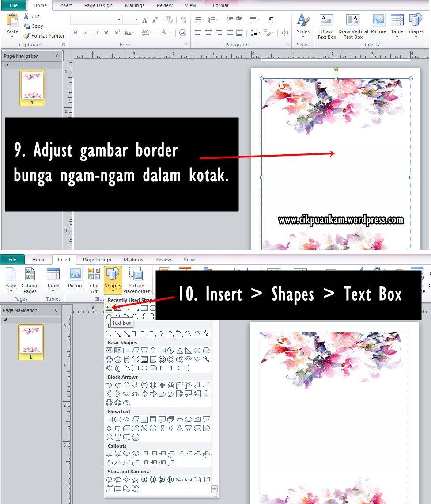Expand the Paste options arrow
The image size is (431, 504).
[x=12, y=37]
